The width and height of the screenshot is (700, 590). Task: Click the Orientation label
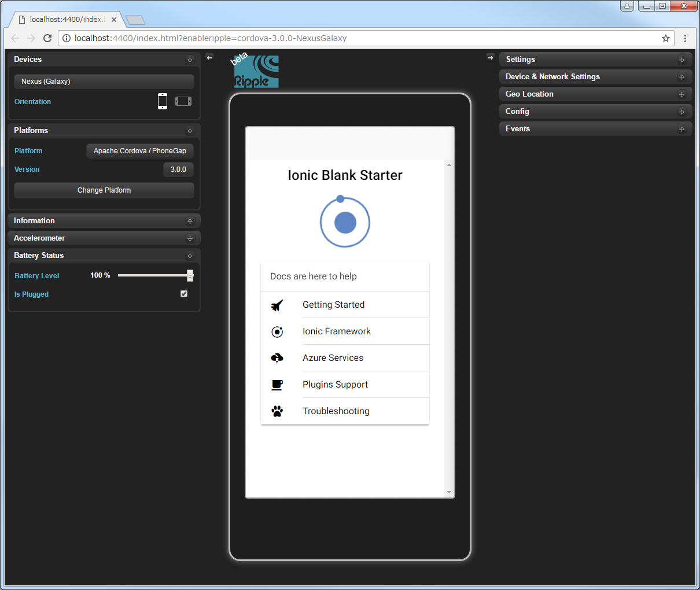(32, 102)
